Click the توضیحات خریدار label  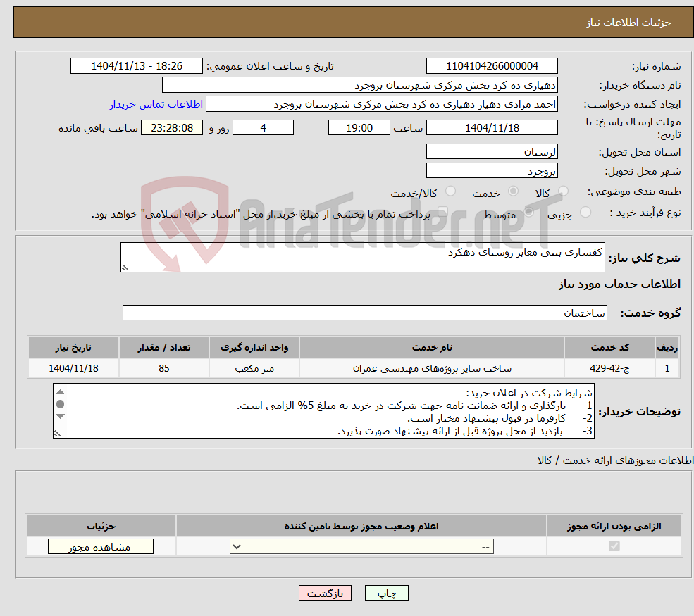640,412
